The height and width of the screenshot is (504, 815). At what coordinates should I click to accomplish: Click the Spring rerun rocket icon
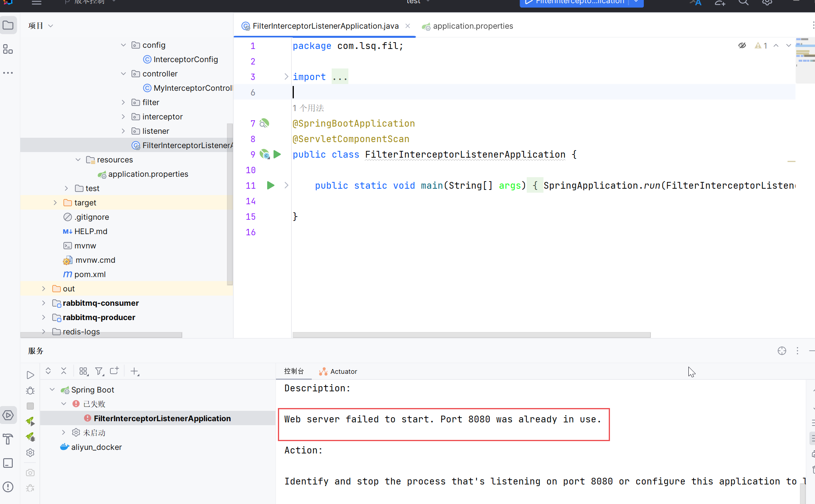coord(30,421)
